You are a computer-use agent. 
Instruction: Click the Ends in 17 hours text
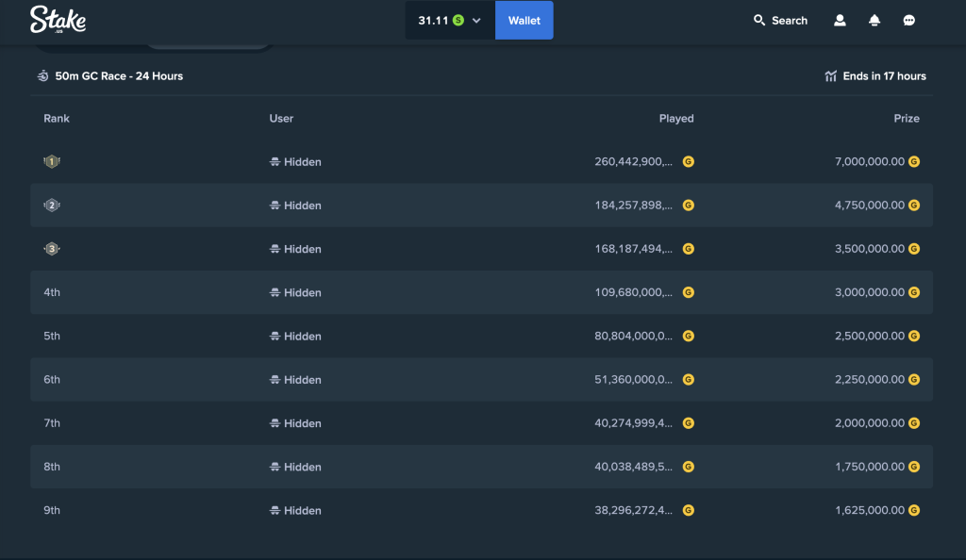tap(884, 76)
